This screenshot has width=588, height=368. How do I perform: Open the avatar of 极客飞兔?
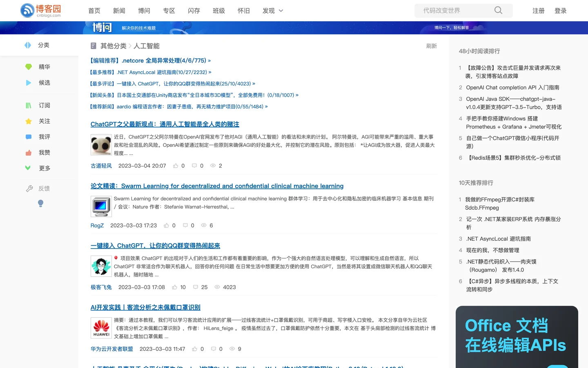click(x=101, y=266)
